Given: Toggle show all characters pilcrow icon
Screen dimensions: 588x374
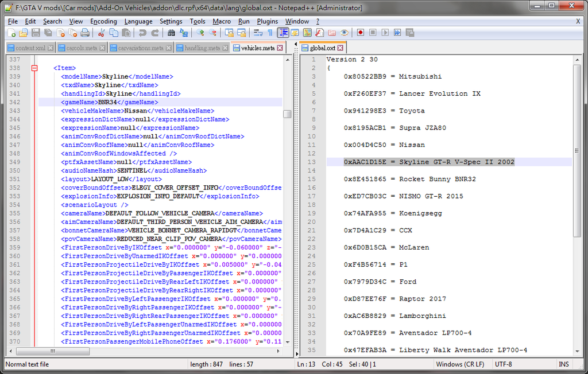Looking at the screenshot, I should pyautogui.click(x=270, y=33).
